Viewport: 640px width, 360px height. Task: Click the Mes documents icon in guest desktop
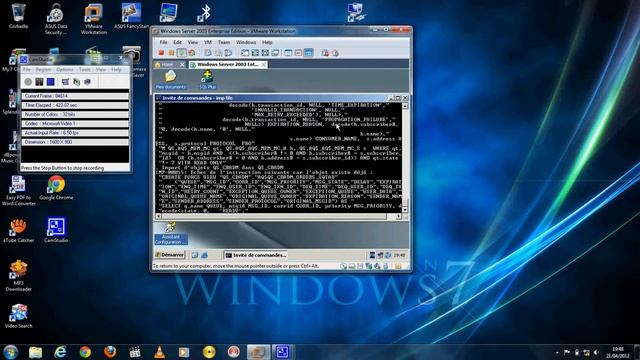click(x=171, y=80)
